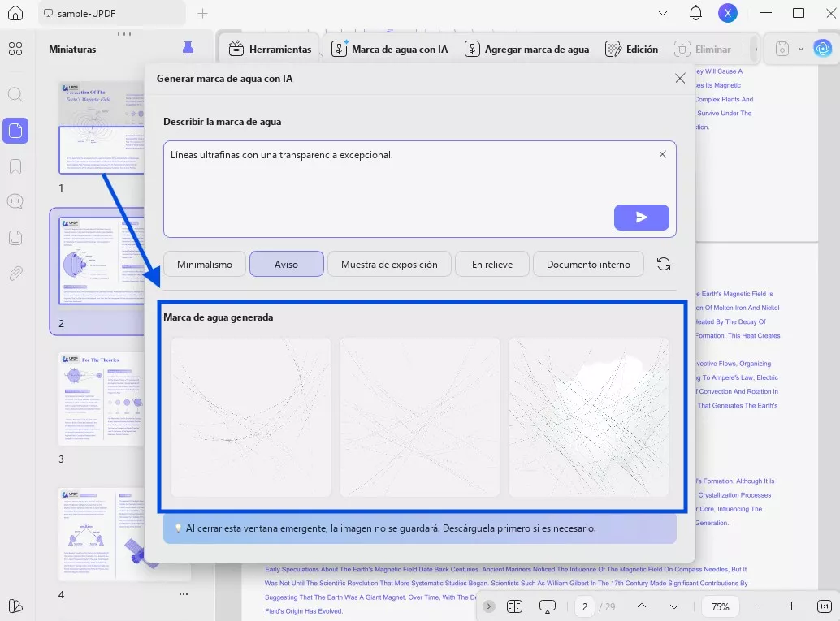Open the notifications bell
Screen dimensions: 840x621
pyautogui.click(x=695, y=13)
